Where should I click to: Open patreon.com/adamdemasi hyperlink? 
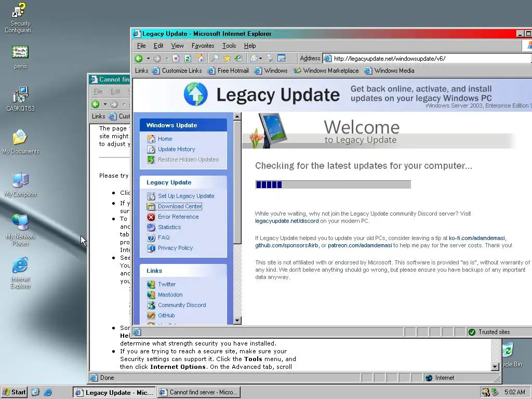[x=360, y=245]
